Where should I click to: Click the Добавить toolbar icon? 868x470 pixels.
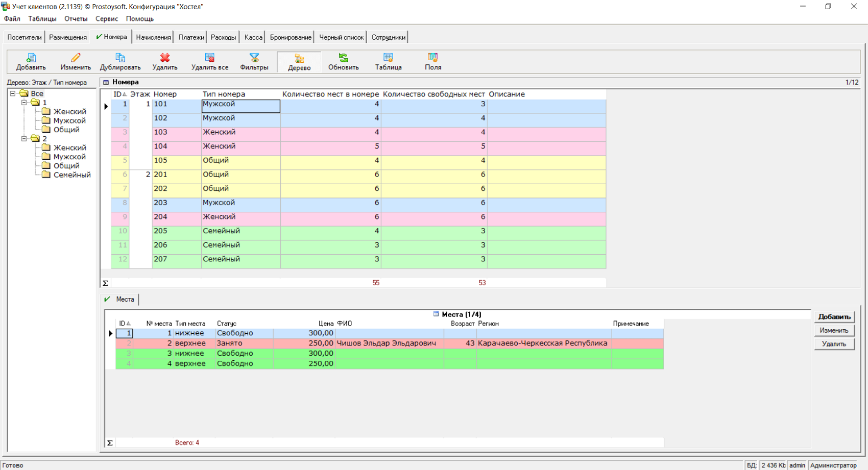click(x=31, y=58)
